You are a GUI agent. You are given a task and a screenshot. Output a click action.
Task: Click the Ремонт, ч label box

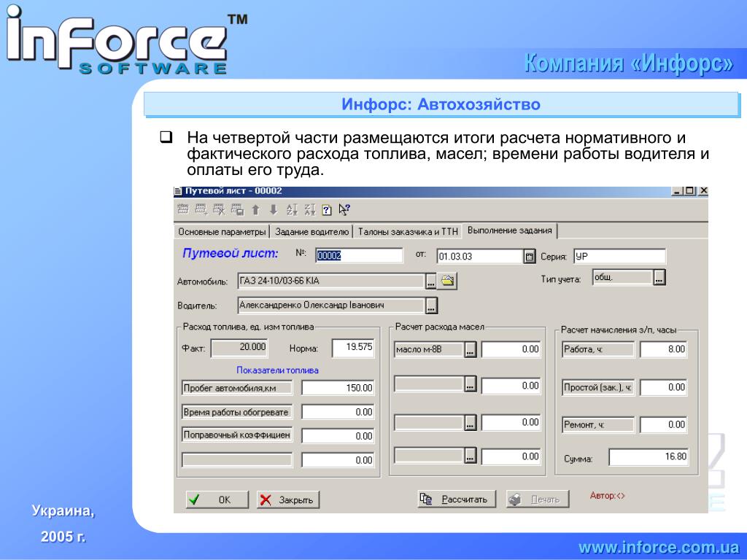pyautogui.click(x=598, y=425)
